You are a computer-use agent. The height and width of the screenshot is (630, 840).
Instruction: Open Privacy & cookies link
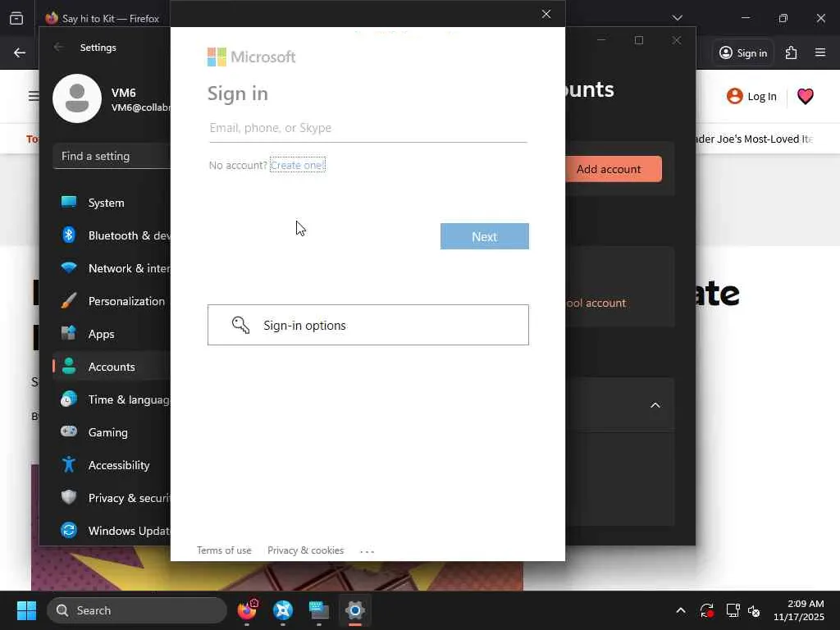tap(305, 550)
